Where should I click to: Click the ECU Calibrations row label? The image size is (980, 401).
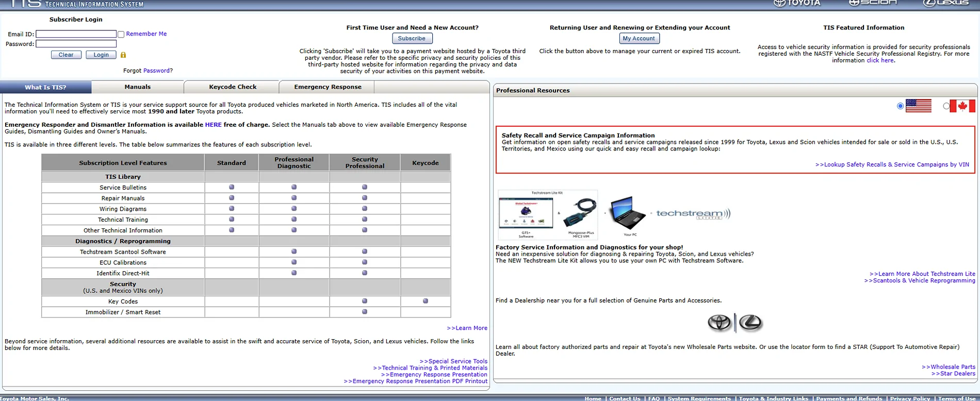(x=123, y=263)
